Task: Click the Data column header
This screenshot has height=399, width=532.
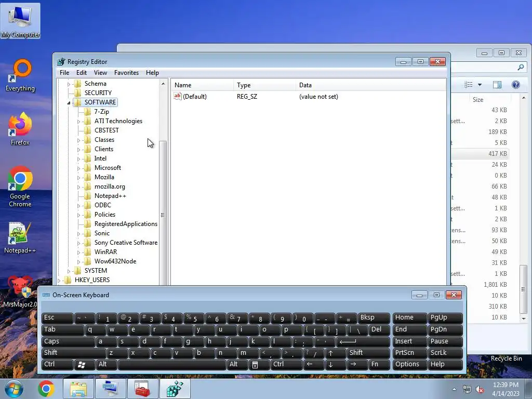Action: 370,85
